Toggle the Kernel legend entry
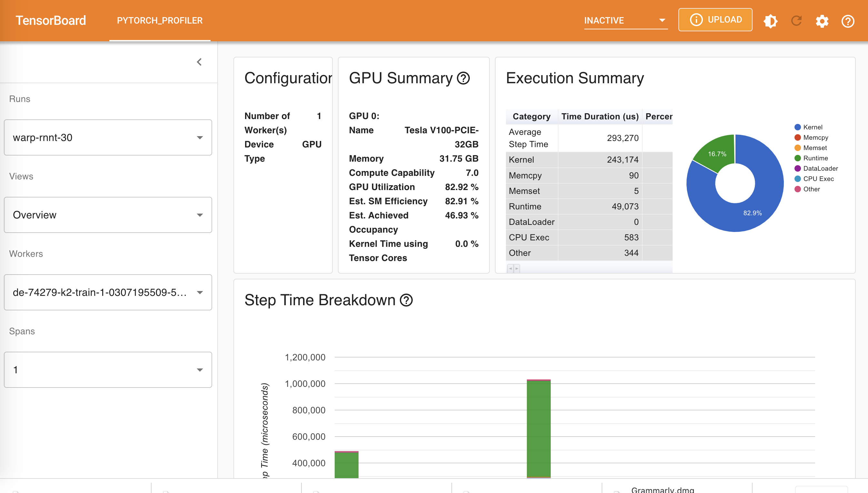Image resolution: width=868 pixels, height=493 pixels. 812,127
